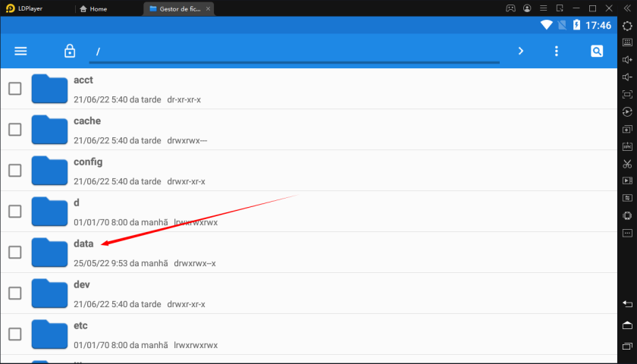Select the 'cache' folder name
The width and height of the screenshot is (637, 364).
point(87,121)
